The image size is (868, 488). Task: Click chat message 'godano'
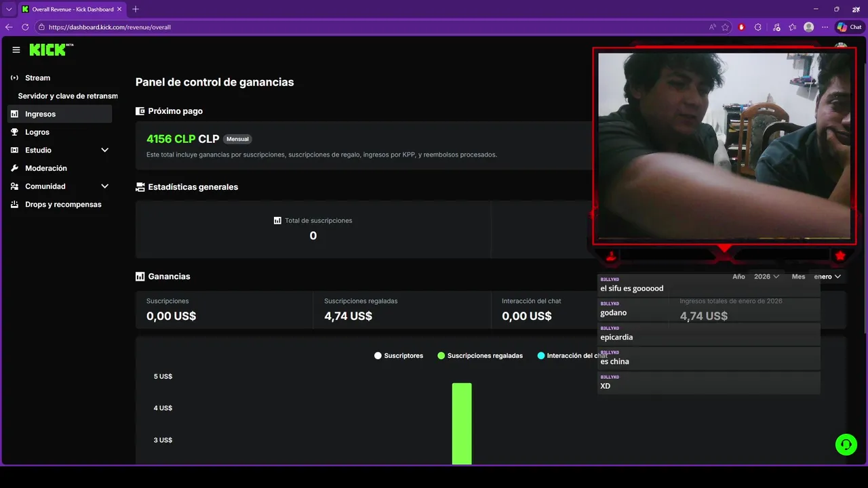tap(709, 310)
